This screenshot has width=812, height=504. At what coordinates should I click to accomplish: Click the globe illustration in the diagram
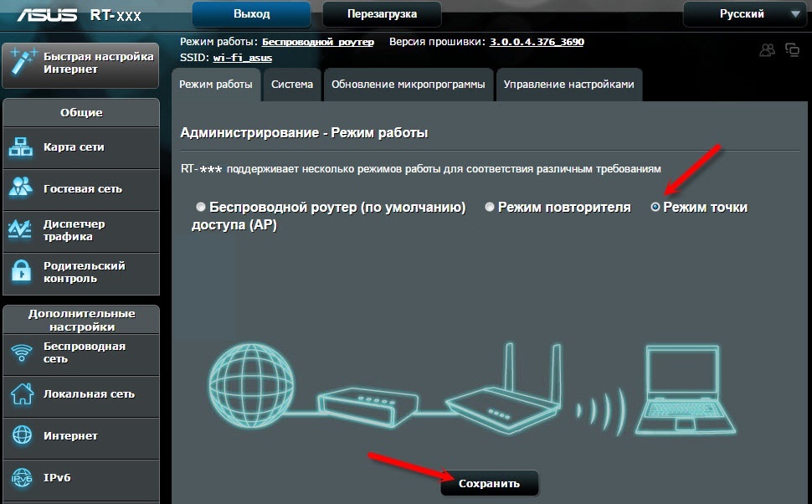[252, 384]
